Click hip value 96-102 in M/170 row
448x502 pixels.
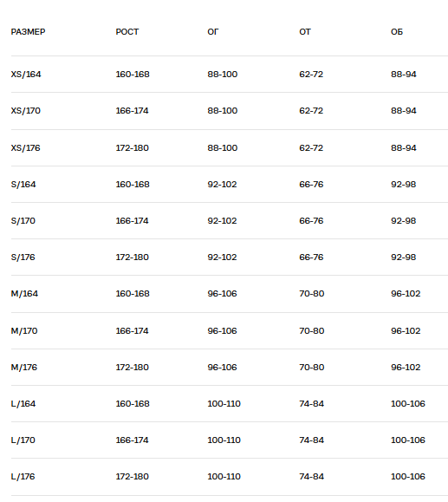pyautogui.click(x=406, y=330)
